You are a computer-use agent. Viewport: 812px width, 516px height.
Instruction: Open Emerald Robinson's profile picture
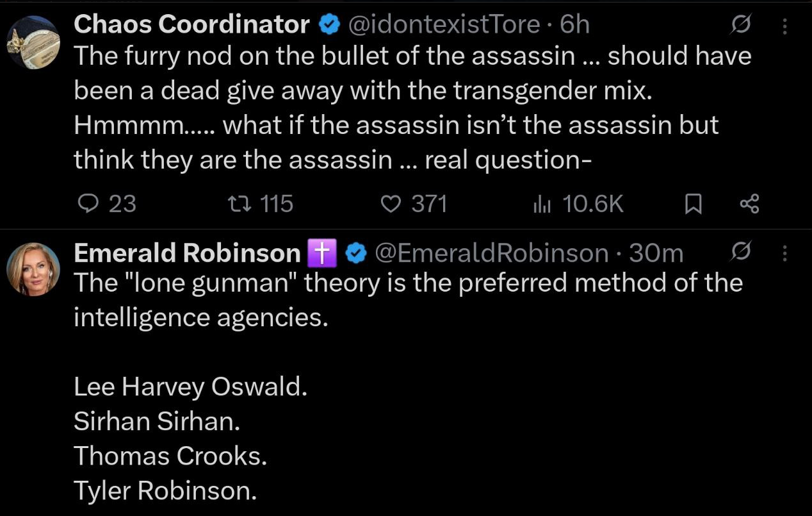point(33,269)
